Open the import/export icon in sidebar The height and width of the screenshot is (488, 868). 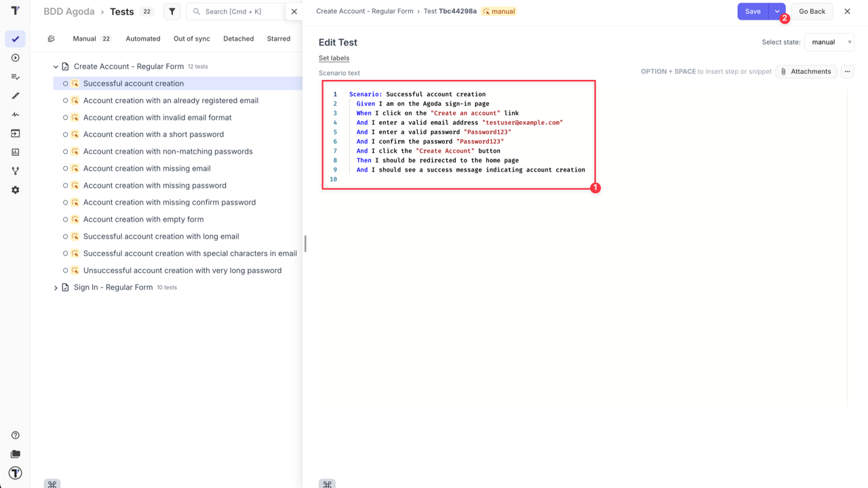pyautogui.click(x=15, y=133)
